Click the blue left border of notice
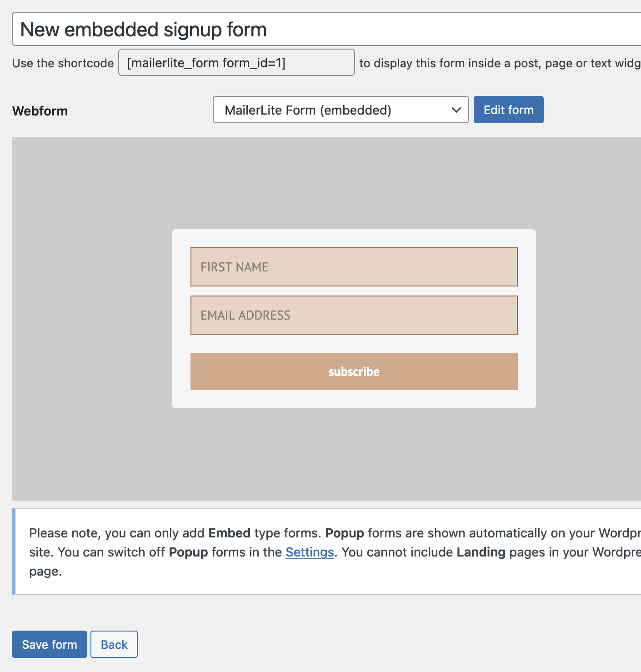 click(14, 552)
